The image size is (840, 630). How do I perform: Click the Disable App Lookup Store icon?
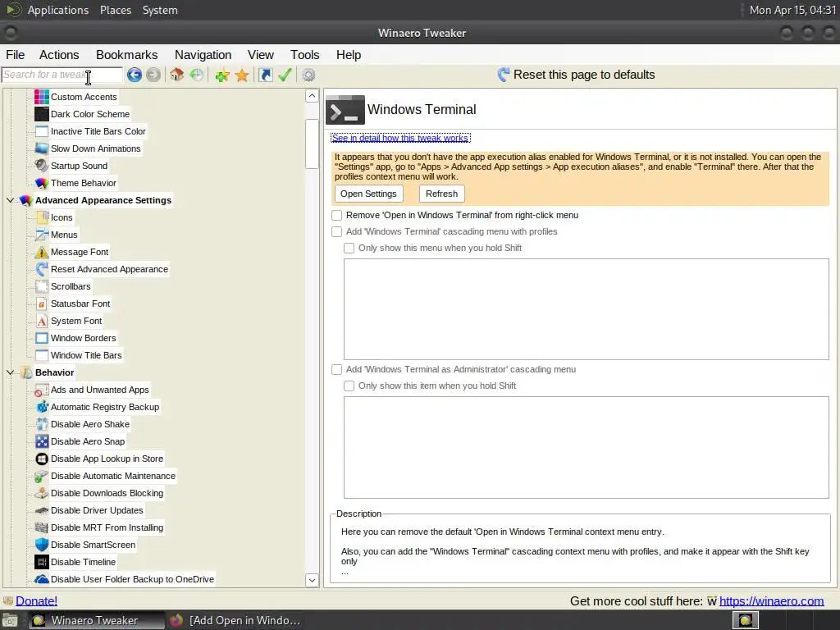pyautogui.click(x=42, y=459)
